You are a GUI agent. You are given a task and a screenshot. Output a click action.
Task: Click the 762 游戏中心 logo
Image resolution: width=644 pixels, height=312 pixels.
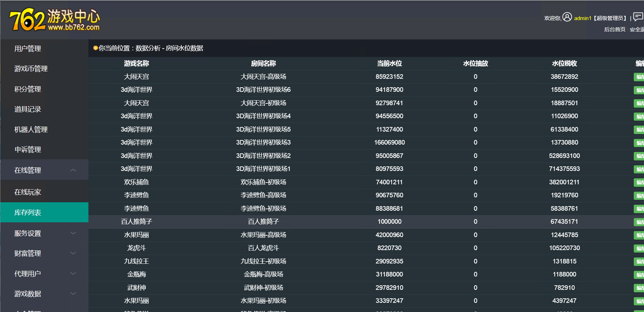coord(55,20)
